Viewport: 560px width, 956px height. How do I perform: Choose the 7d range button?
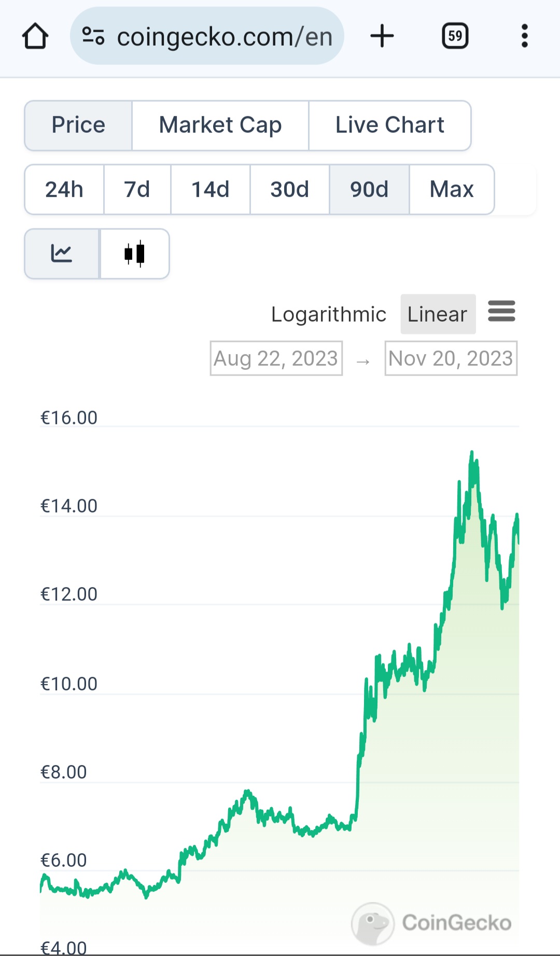coord(137,189)
